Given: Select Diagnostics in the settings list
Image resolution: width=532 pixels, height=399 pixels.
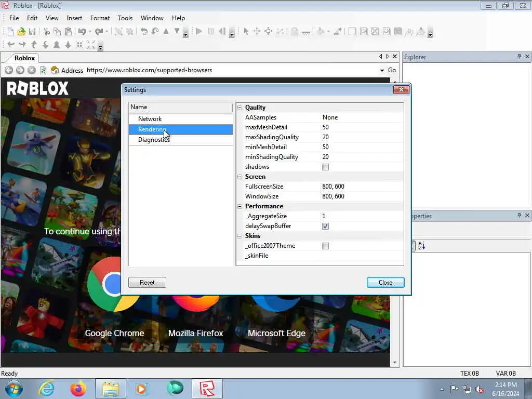Looking at the screenshot, I should coord(180,140).
